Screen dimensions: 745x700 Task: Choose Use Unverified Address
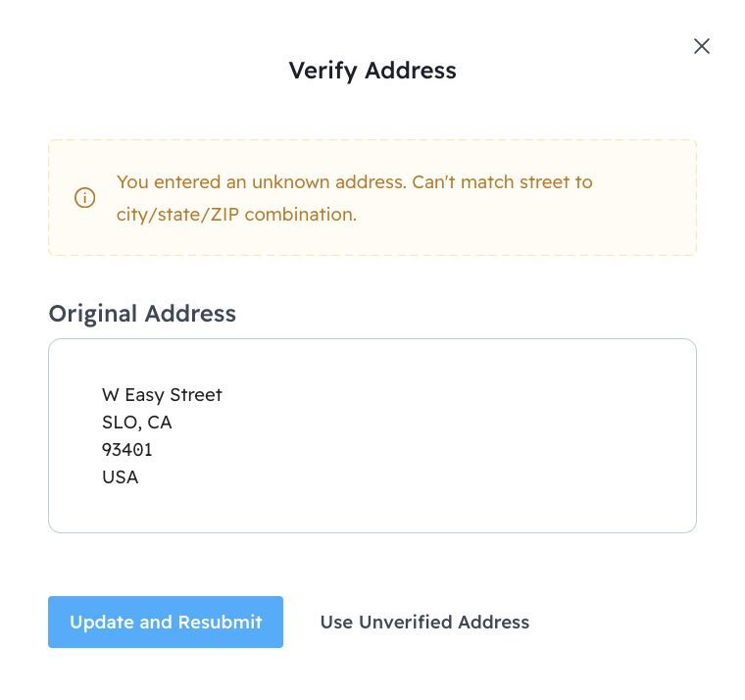[424, 623]
